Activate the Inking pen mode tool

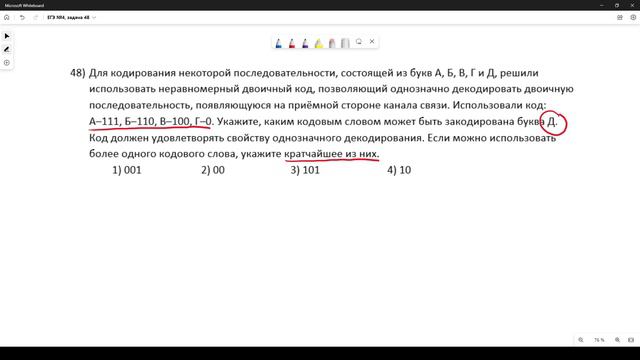pyautogui.click(x=7, y=49)
